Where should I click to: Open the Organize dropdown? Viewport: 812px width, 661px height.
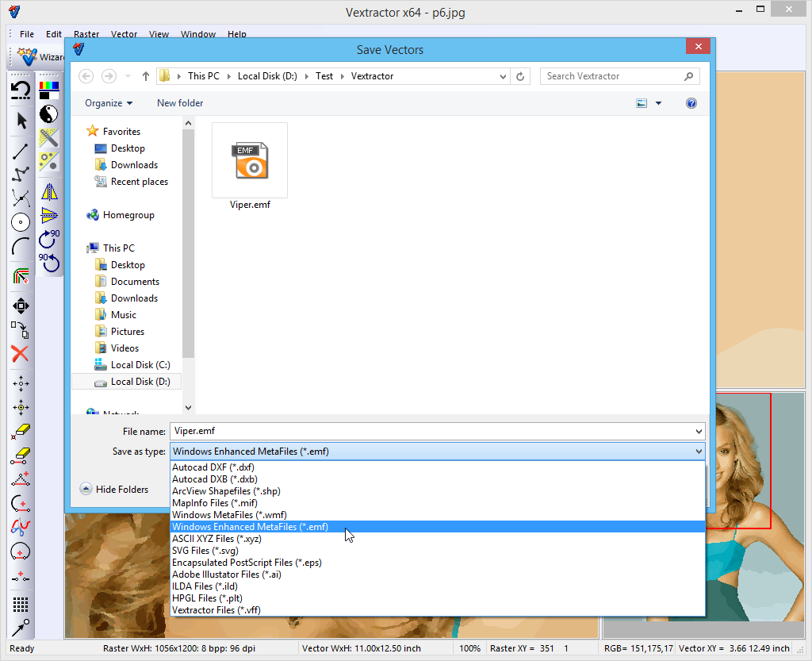[109, 103]
